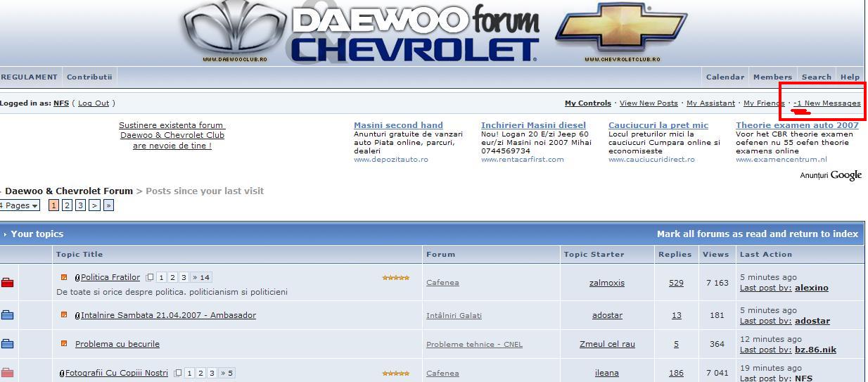Click the -1 New Messages link
The height and width of the screenshot is (382, 868).
tap(826, 103)
